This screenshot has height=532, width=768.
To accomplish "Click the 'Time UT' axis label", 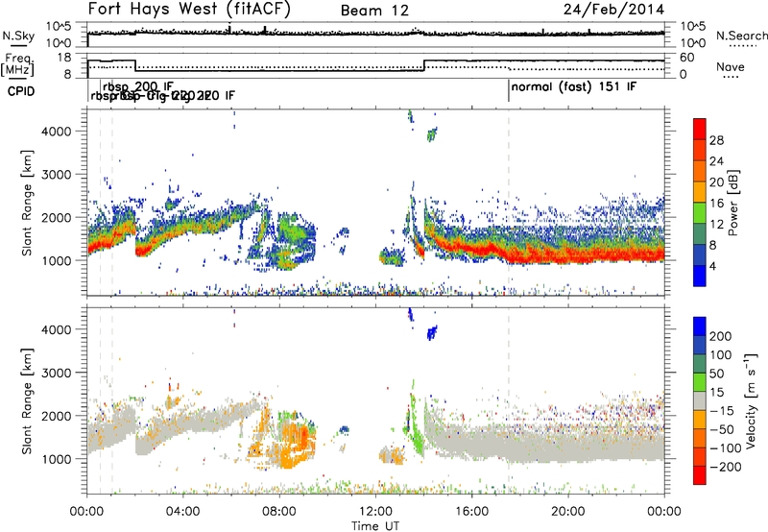I will pyautogui.click(x=375, y=526).
